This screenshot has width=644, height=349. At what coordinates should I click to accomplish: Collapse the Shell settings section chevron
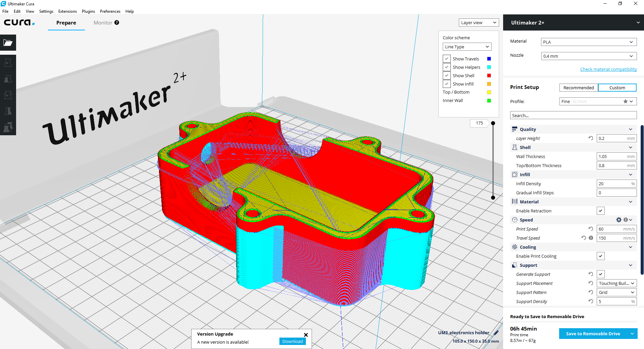[631, 147]
